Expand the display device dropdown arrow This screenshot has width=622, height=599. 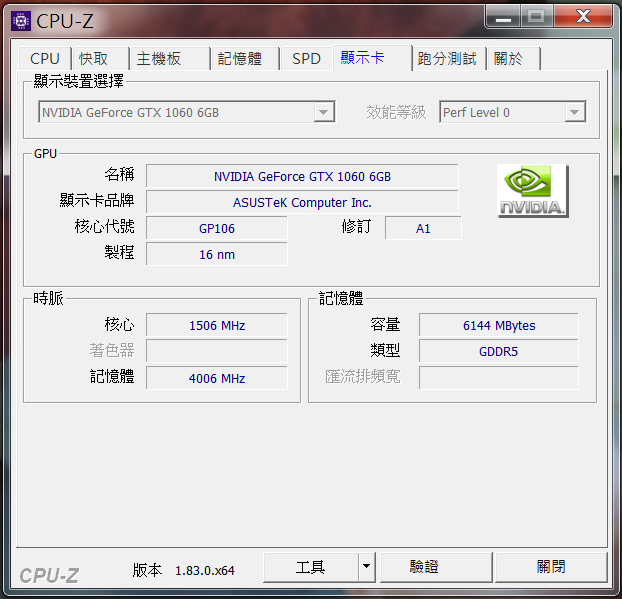(x=324, y=112)
